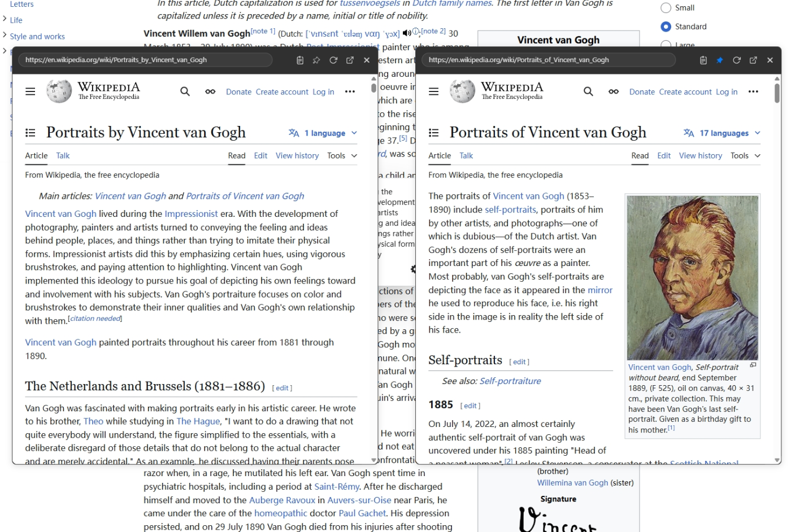Open Paul Gachet link on background page
The height and width of the screenshot is (532, 791).
[x=362, y=513]
